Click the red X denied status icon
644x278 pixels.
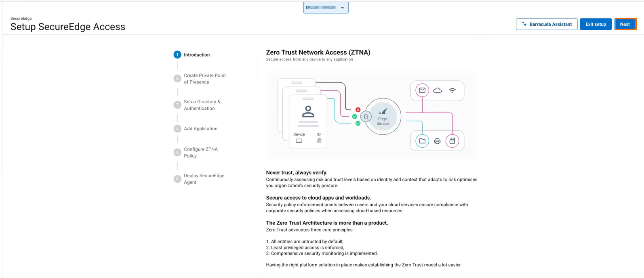[358, 110]
